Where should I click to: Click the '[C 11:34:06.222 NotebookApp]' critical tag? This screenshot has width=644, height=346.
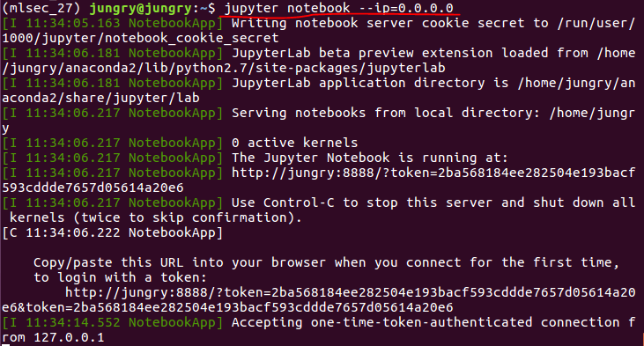[113, 232]
